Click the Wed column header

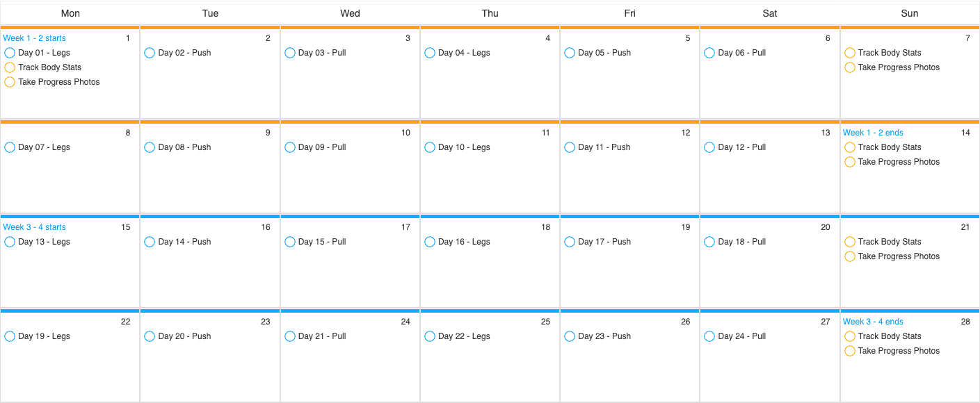[350, 13]
